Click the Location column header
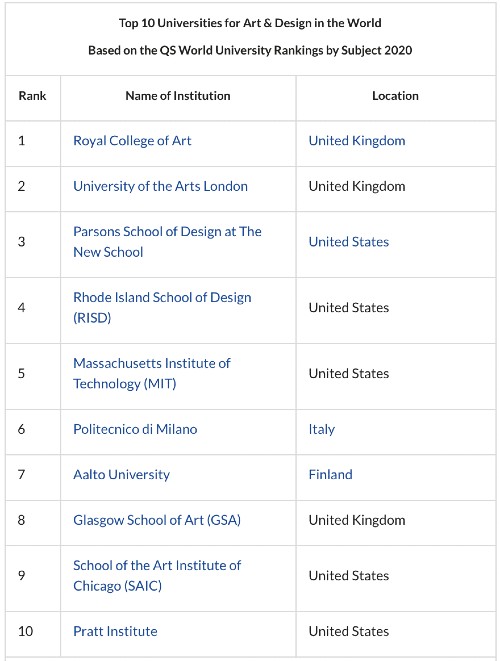This screenshot has width=500, height=661. (x=395, y=96)
